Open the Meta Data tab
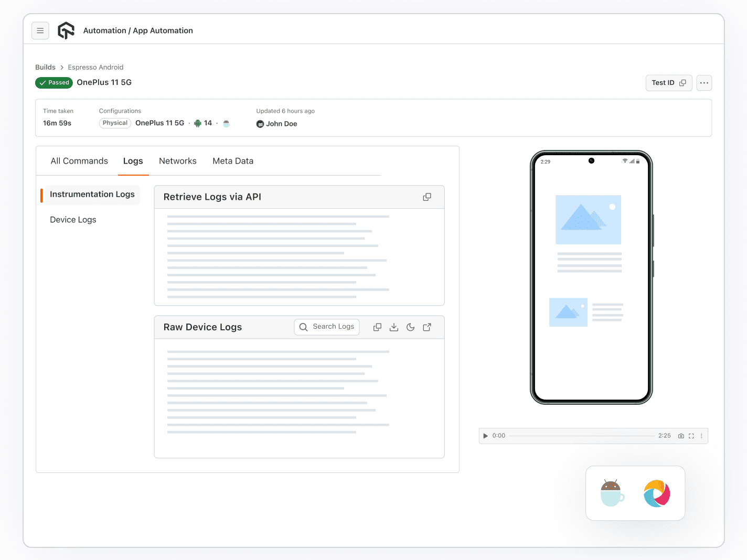The image size is (747, 560). coord(233,161)
